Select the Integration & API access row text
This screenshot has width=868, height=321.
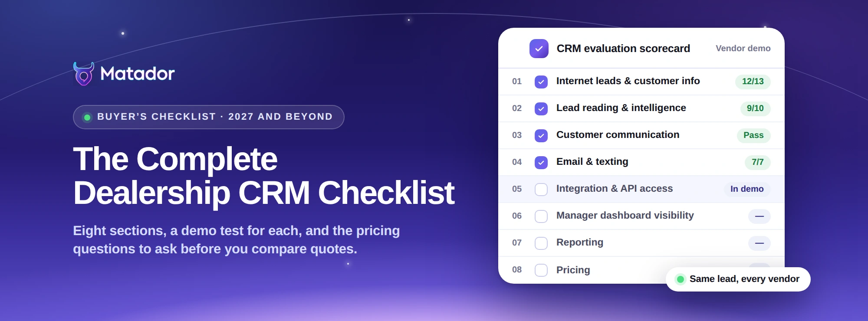pyautogui.click(x=615, y=189)
